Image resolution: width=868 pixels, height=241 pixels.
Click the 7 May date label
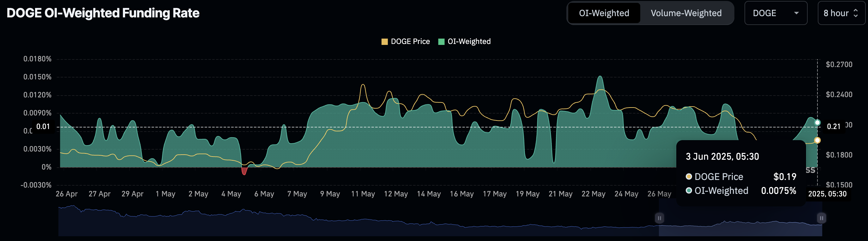click(x=297, y=194)
